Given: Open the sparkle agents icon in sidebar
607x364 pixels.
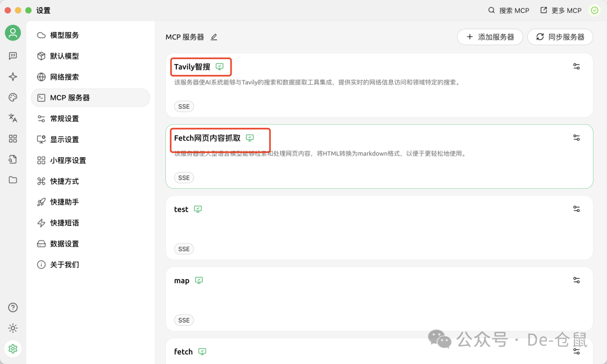Looking at the screenshot, I should (13, 77).
